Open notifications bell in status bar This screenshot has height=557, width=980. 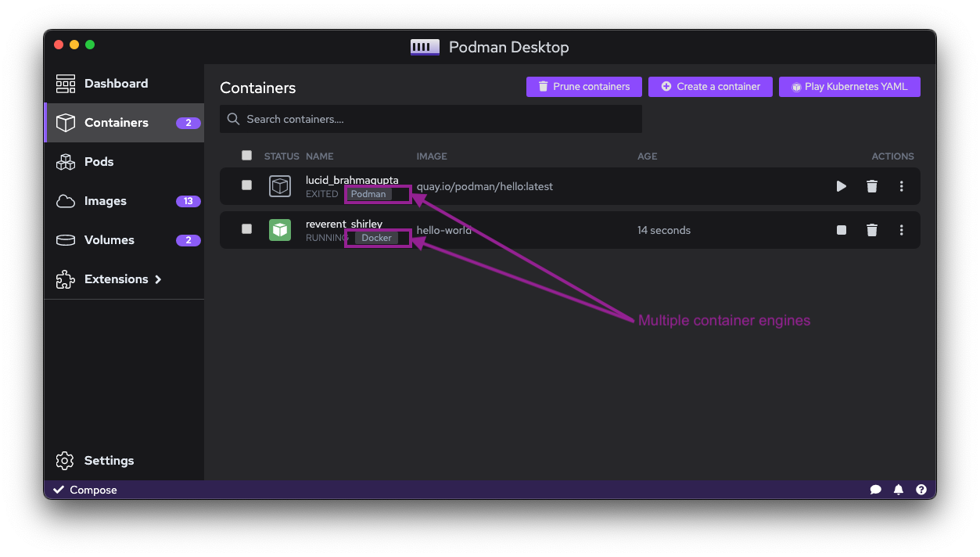coord(899,490)
